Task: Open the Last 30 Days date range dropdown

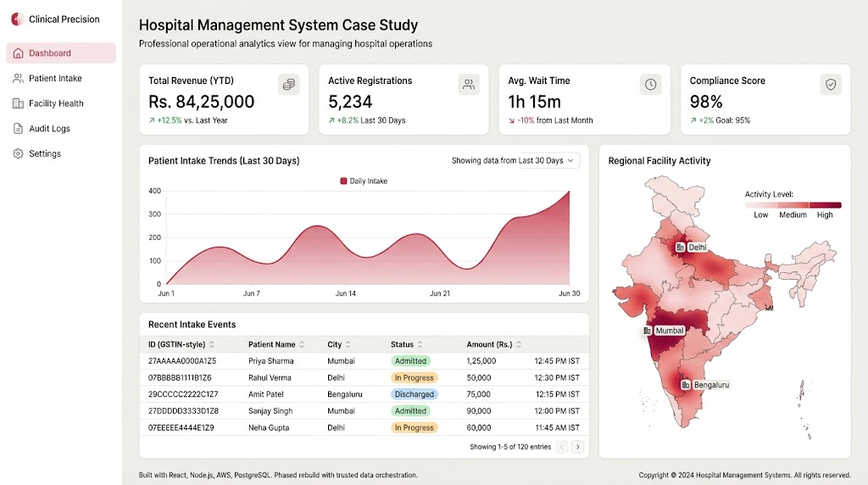Action: [x=548, y=160]
